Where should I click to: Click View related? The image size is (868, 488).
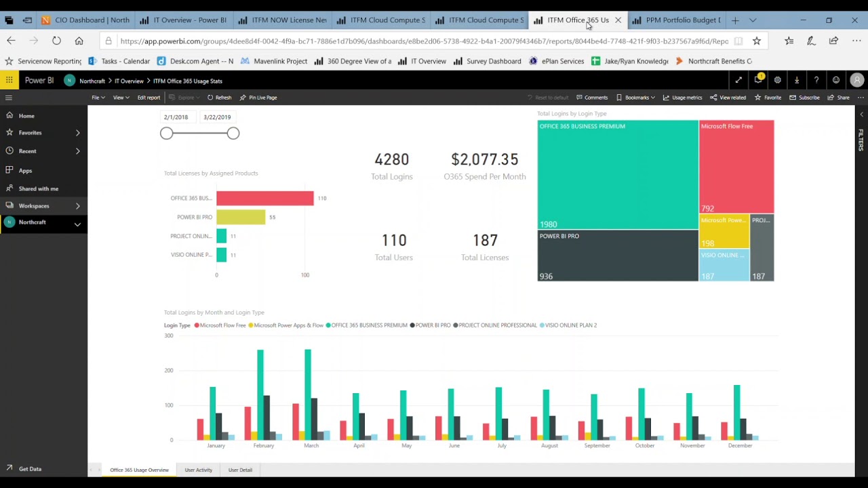pyautogui.click(x=728, y=98)
